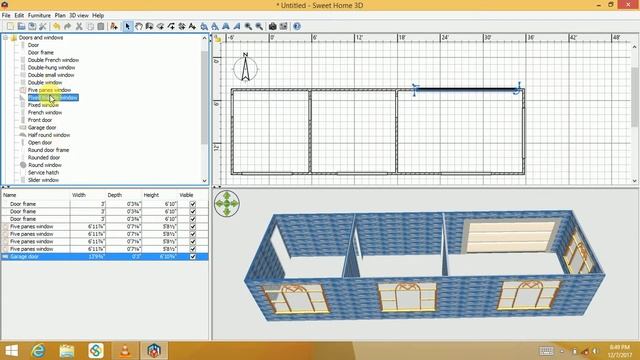
Task: Collapse the Doors and windows catalog folder
Action: tap(6, 38)
